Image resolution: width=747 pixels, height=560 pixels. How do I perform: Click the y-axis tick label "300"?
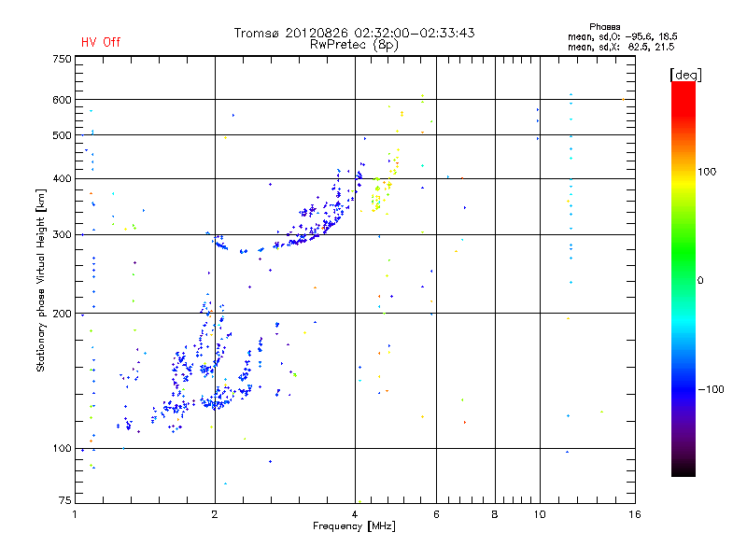click(62, 234)
